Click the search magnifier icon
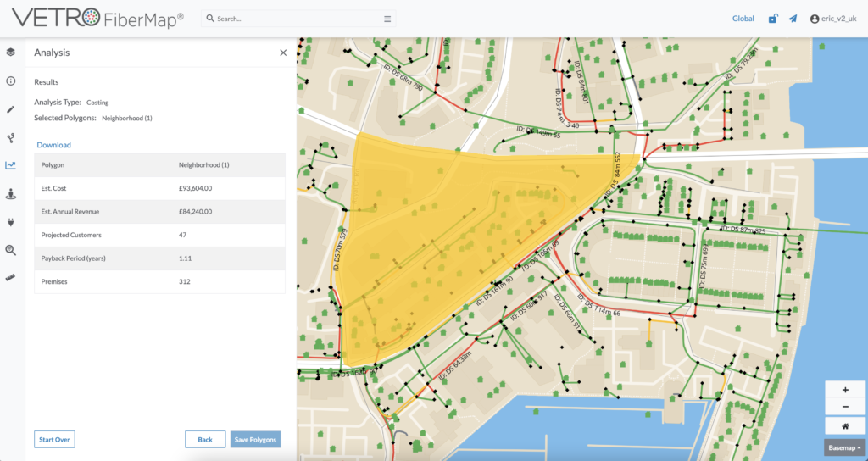868x461 pixels. click(210, 19)
